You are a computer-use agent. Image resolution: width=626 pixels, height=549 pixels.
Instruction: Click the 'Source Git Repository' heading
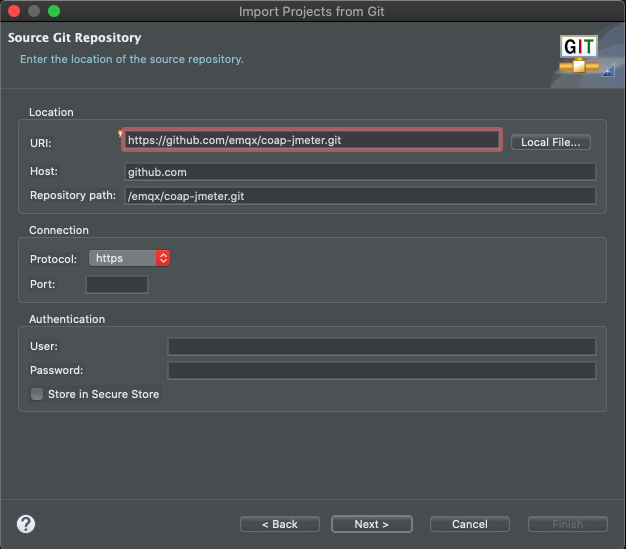tap(75, 38)
